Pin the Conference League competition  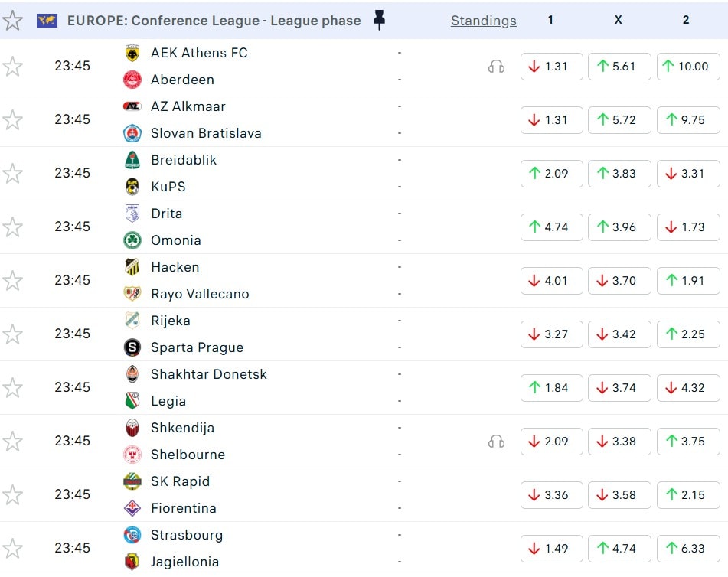coord(379,21)
